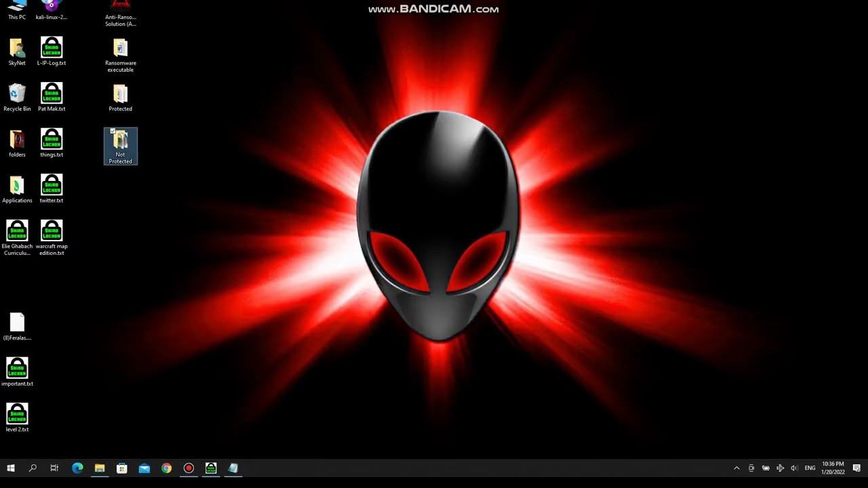The width and height of the screenshot is (868, 488).
Task: Select the level 2.txt locked file
Action: pyautogui.click(x=17, y=418)
